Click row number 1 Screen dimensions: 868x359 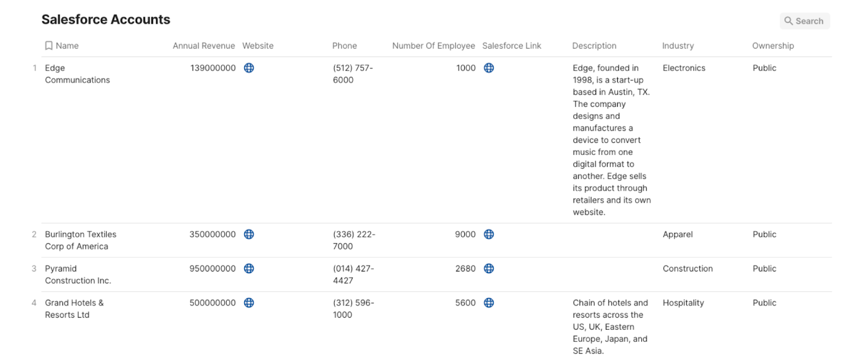35,68
